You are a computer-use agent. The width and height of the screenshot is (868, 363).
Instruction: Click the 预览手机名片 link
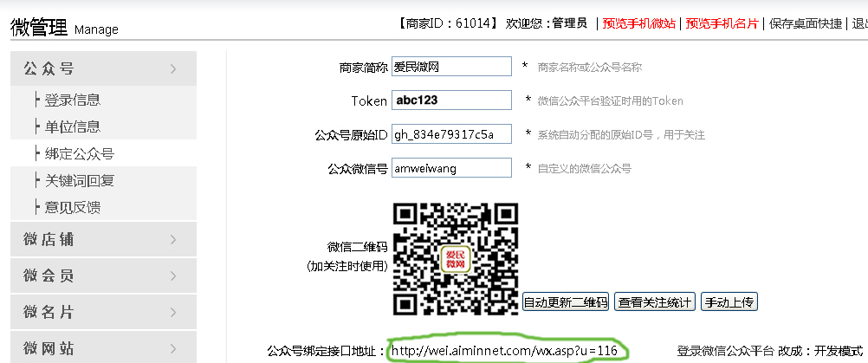[722, 23]
